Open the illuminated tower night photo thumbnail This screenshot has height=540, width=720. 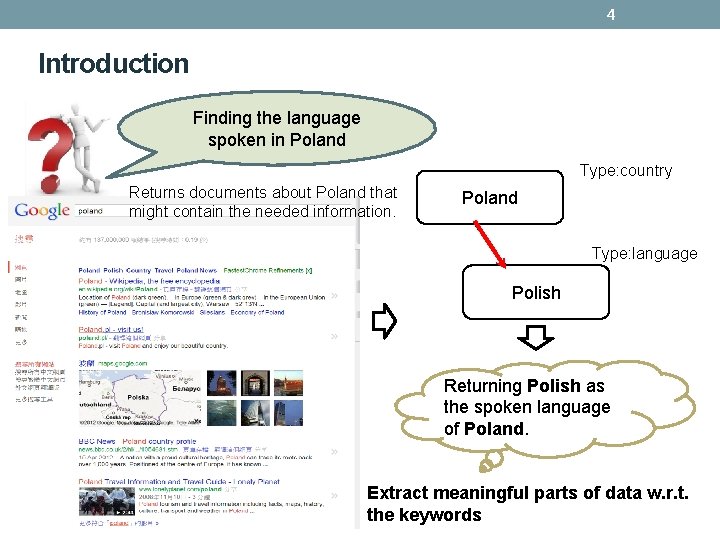222,383
